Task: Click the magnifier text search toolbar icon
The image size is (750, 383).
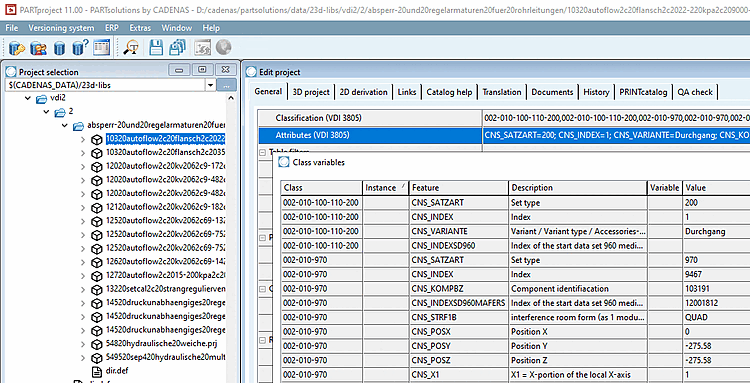Action: click(131, 47)
